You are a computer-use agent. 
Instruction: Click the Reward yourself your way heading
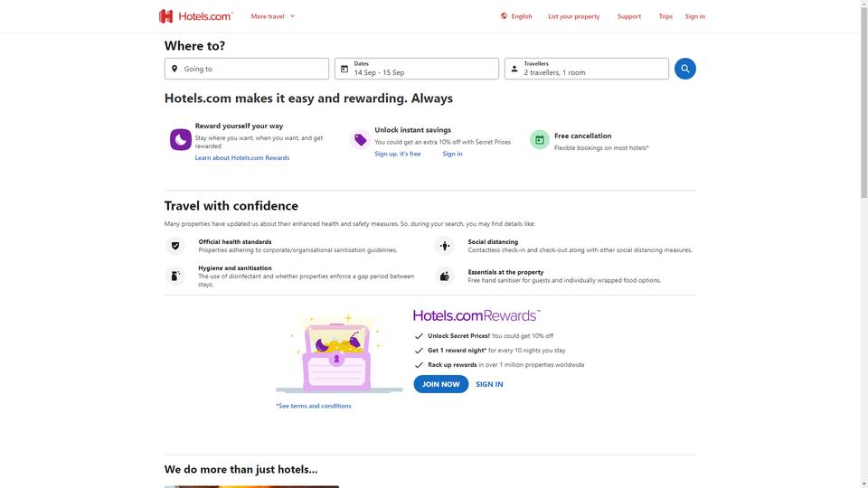click(239, 126)
